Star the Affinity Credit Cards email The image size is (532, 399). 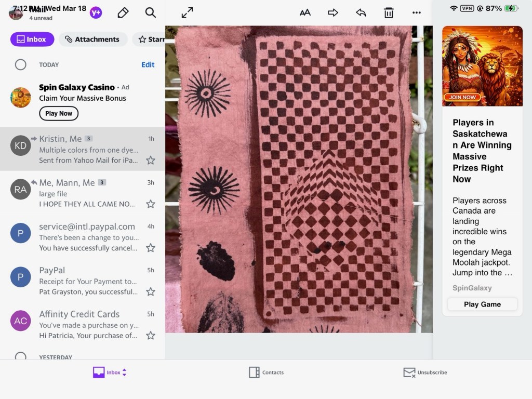tap(151, 336)
